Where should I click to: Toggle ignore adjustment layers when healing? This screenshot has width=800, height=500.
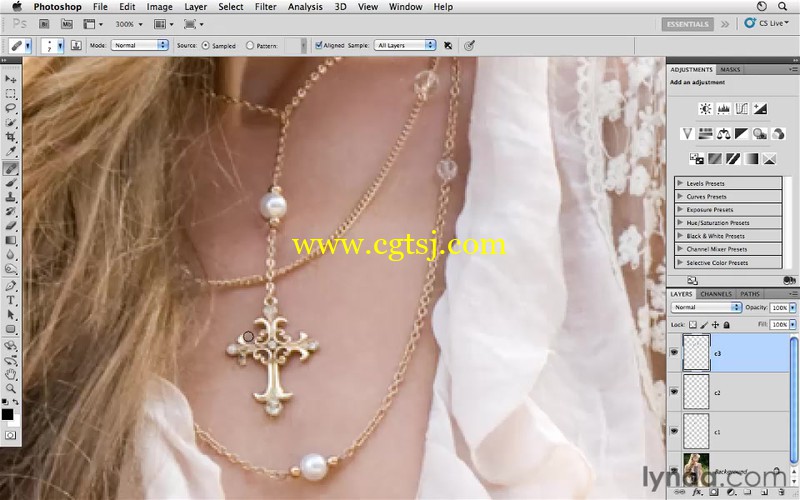coord(448,45)
